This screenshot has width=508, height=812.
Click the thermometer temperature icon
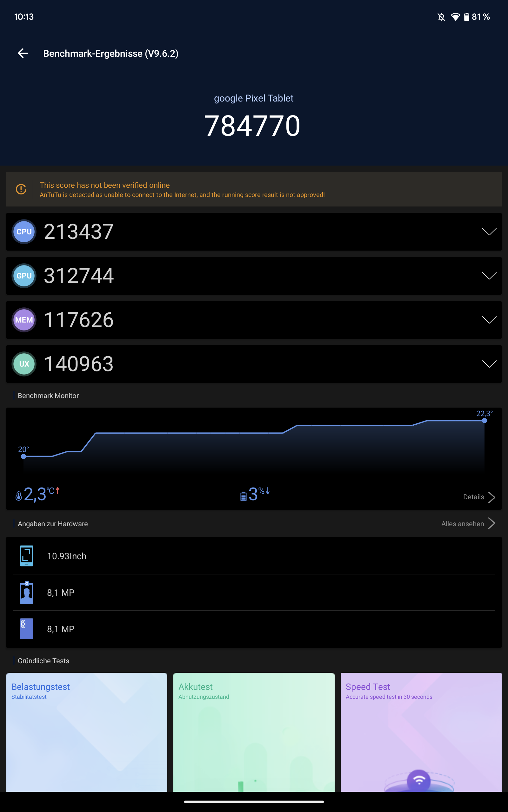(x=19, y=495)
